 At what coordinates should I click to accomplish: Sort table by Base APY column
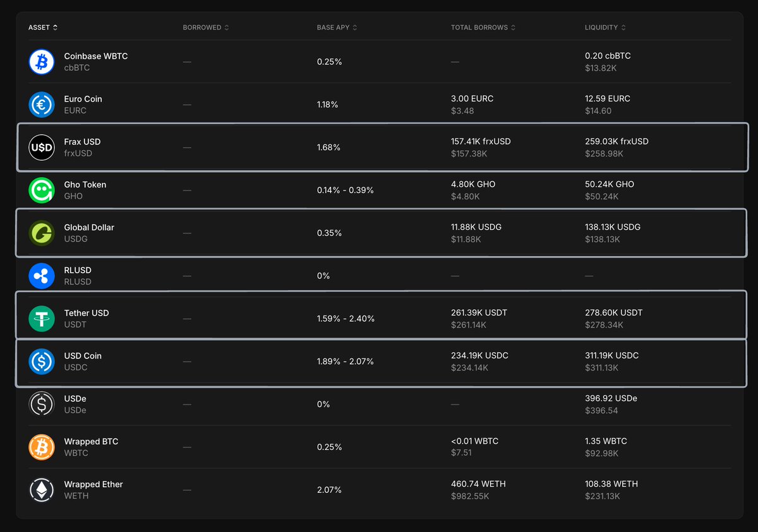(x=337, y=28)
